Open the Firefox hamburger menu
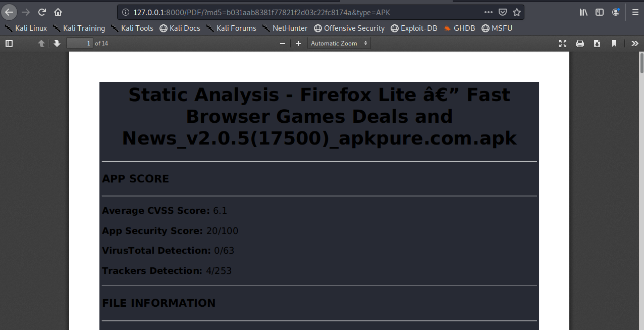Screen dimensions: 644x330 pos(635,12)
